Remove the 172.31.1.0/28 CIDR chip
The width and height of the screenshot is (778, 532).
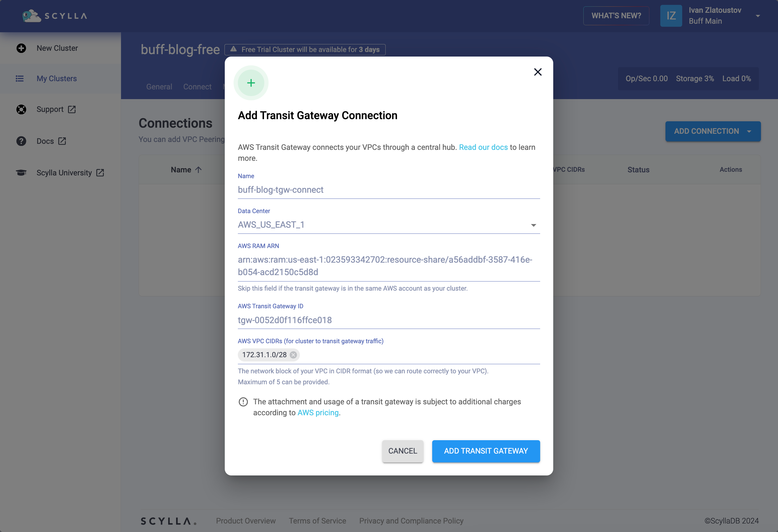pyautogui.click(x=293, y=355)
